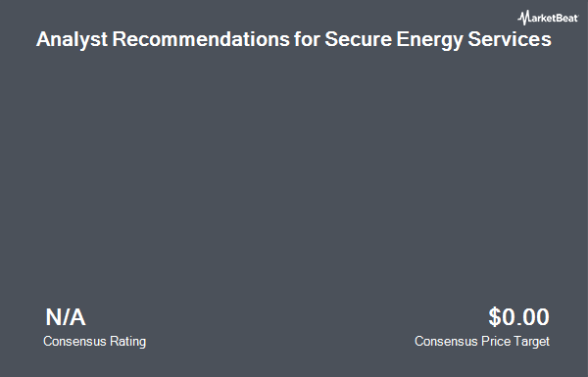Select the chart title heading
The height and width of the screenshot is (377, 588).
tap(294, 39)
